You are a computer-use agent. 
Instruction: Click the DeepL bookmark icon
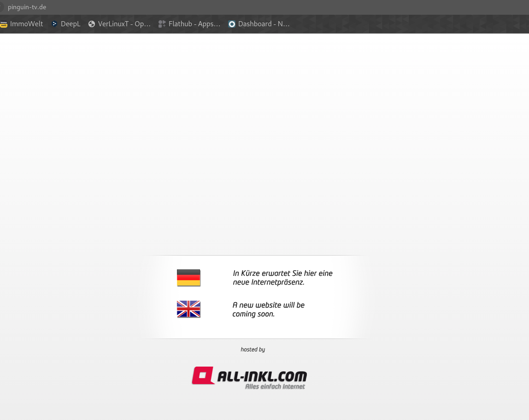point(54,24)
